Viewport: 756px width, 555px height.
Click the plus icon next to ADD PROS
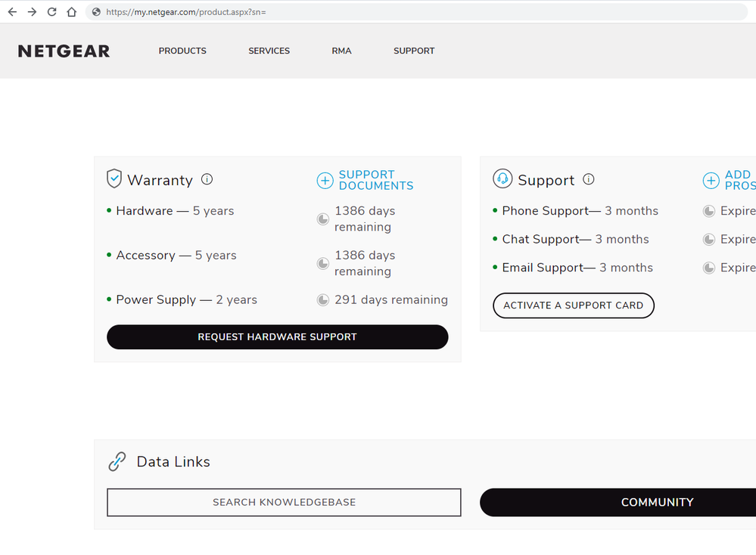point(711,181)
